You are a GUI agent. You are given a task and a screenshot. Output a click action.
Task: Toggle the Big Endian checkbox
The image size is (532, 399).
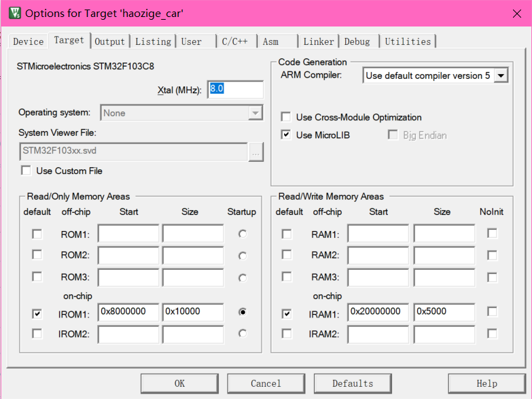393,135
